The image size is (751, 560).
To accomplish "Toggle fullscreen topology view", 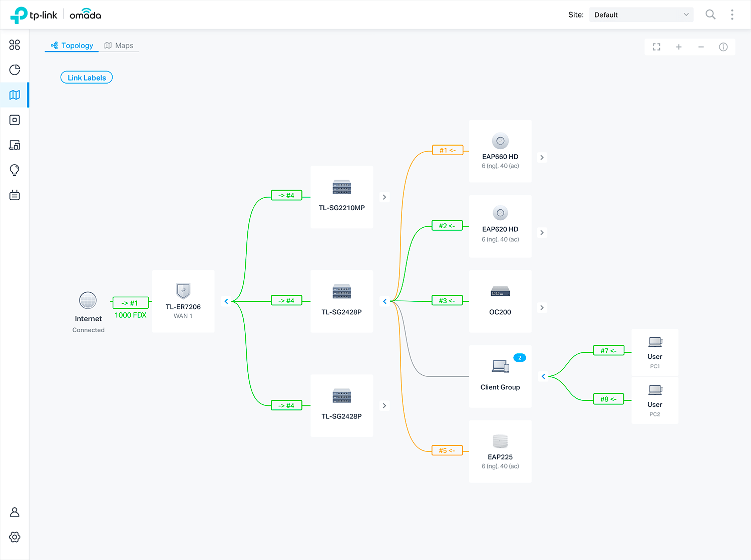I will click(x=656, y=47).
